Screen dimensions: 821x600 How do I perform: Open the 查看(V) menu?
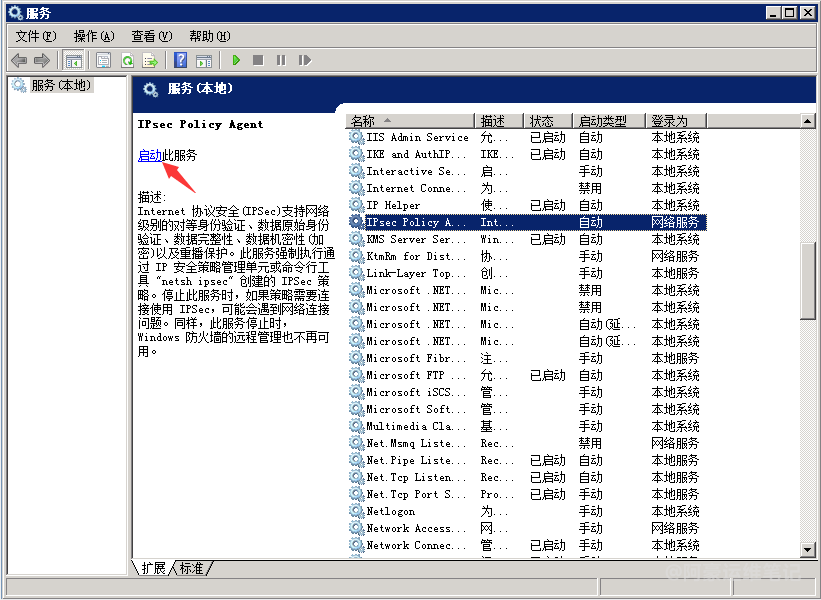click(x=151, y=36)
